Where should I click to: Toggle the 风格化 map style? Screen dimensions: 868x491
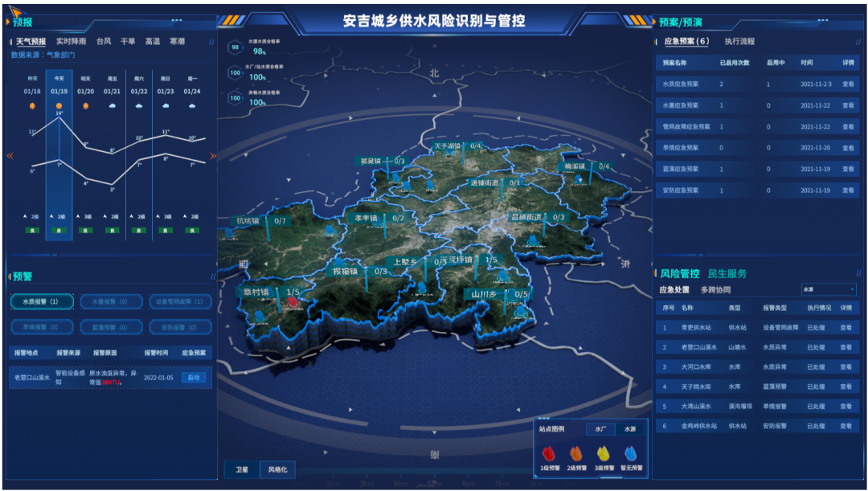click(278, 469)
